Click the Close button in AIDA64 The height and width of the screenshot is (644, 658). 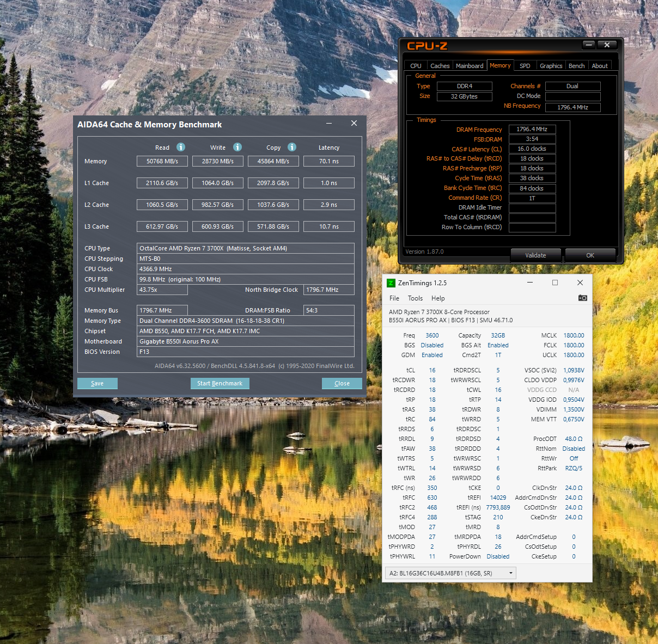[x=342, y=383]
